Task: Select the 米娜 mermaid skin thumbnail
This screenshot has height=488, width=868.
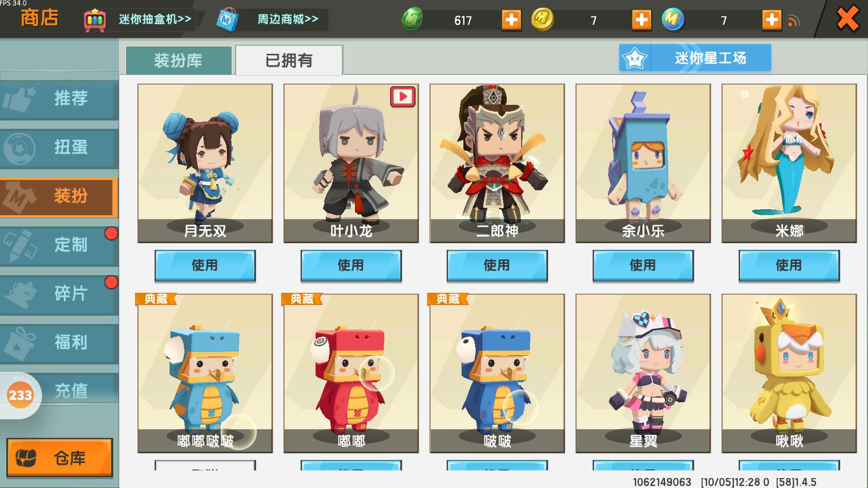Action: [789, 163]
